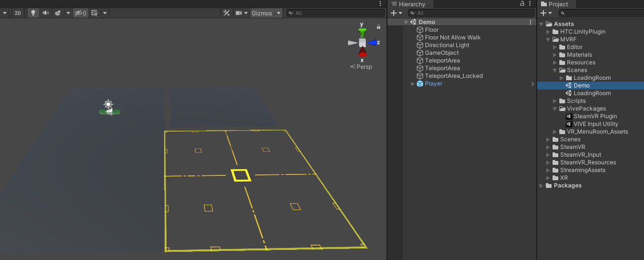The height and width of the screenshot is (260, 644).
Task: Toggle Hierarchy panel lock icon
Action: click(522, 4)
